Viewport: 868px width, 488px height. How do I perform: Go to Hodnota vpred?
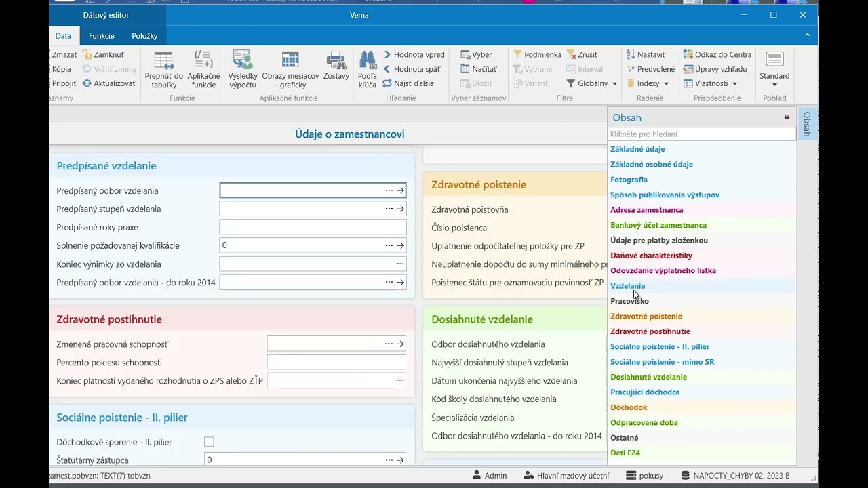coord(414,54)
